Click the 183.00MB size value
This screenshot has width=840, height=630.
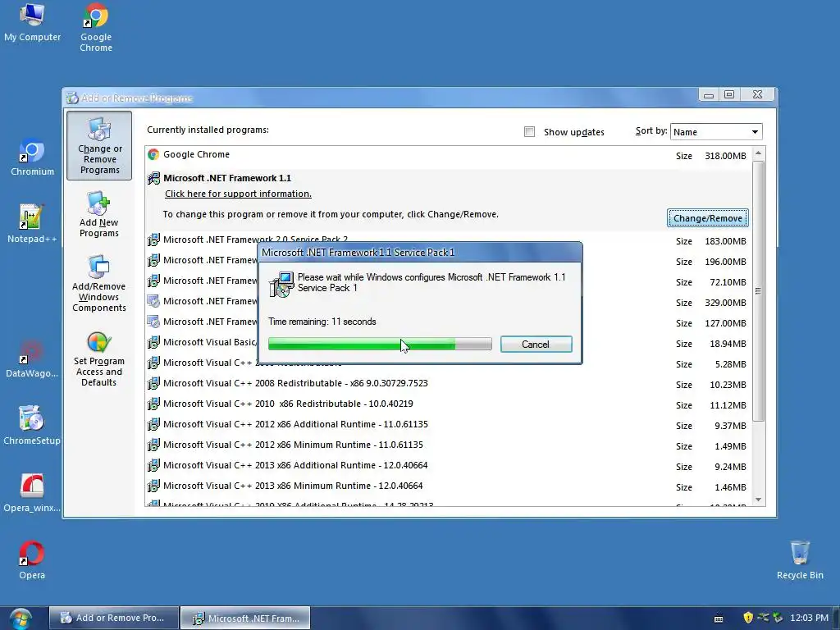point(725,241)
